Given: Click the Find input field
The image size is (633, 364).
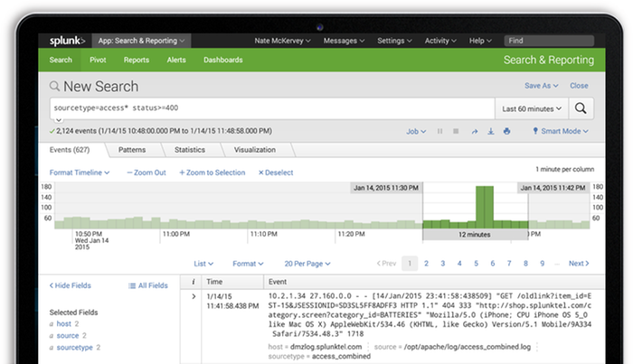Looking at the screenshot, I should point(549,41).
